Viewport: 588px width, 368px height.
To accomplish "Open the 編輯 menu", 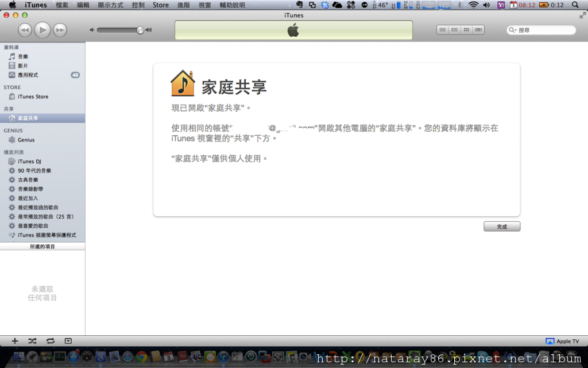I will click(83, 5).
